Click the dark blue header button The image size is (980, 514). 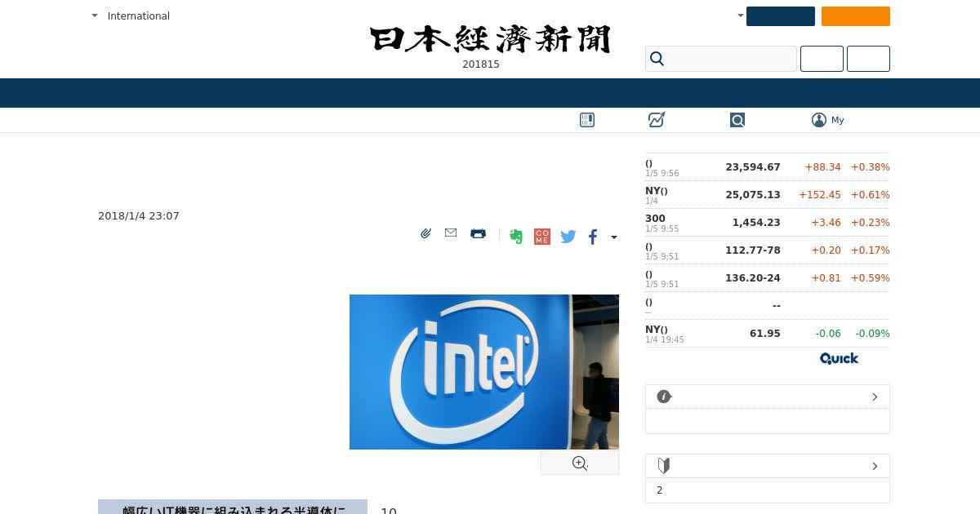coord(781,16)
